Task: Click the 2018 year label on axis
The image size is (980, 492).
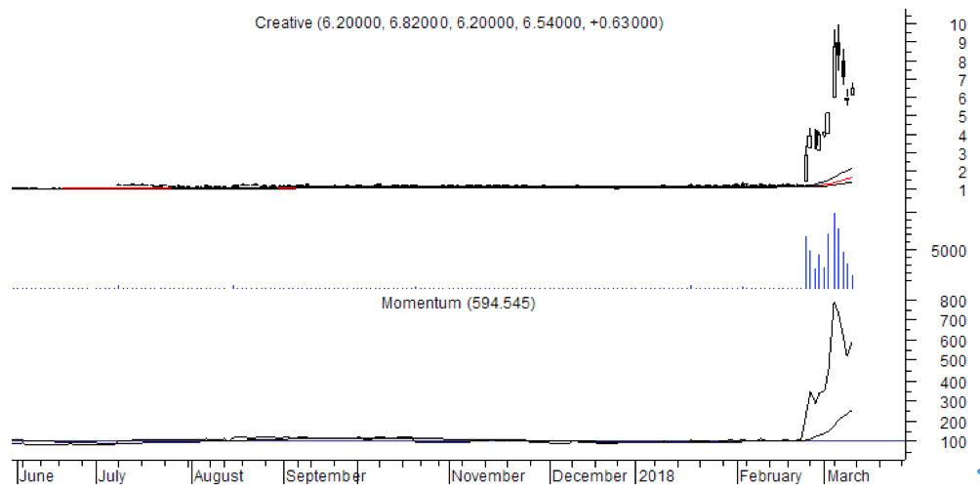Action: pyautogui.click(x=657, y=476)
